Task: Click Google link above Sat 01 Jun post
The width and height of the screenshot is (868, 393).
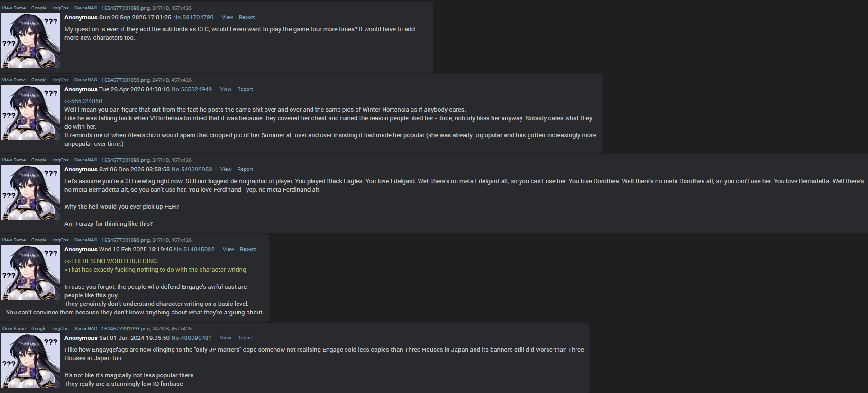Action: coord(39,329)
